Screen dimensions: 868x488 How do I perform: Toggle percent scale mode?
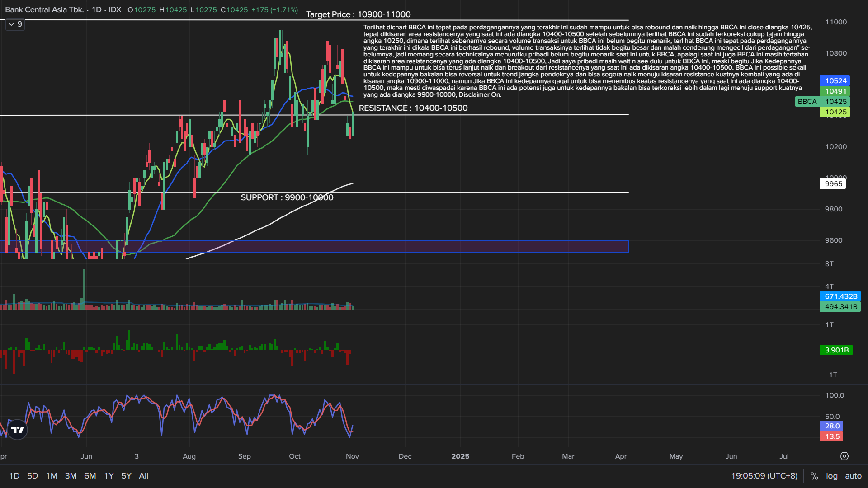click(x=814, y=476)
